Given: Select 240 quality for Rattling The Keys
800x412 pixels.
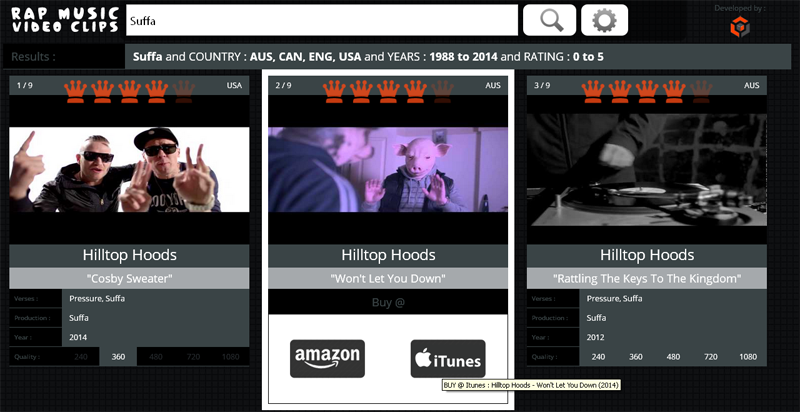Looking at the screenshot, I should point(598,357).
